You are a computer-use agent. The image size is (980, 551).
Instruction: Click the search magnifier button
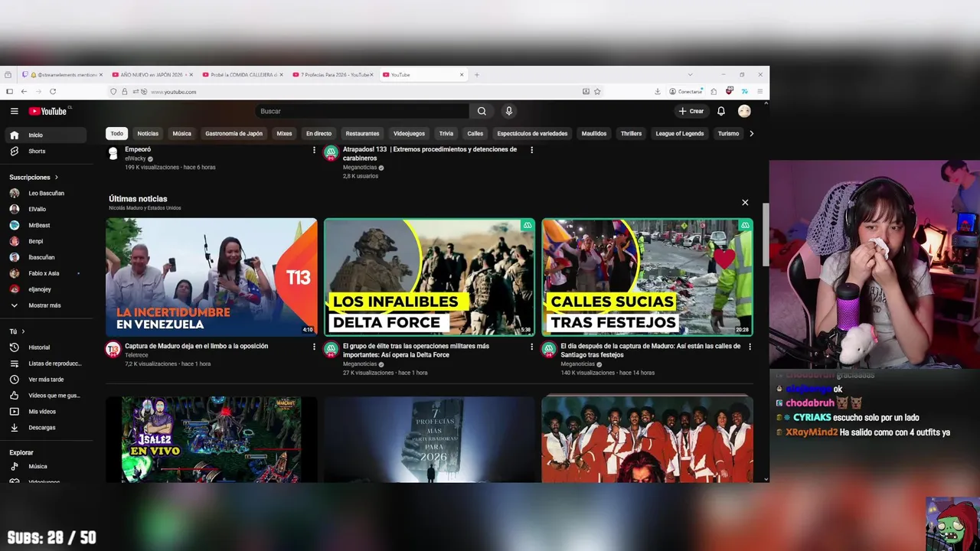[x=482, y=111]
